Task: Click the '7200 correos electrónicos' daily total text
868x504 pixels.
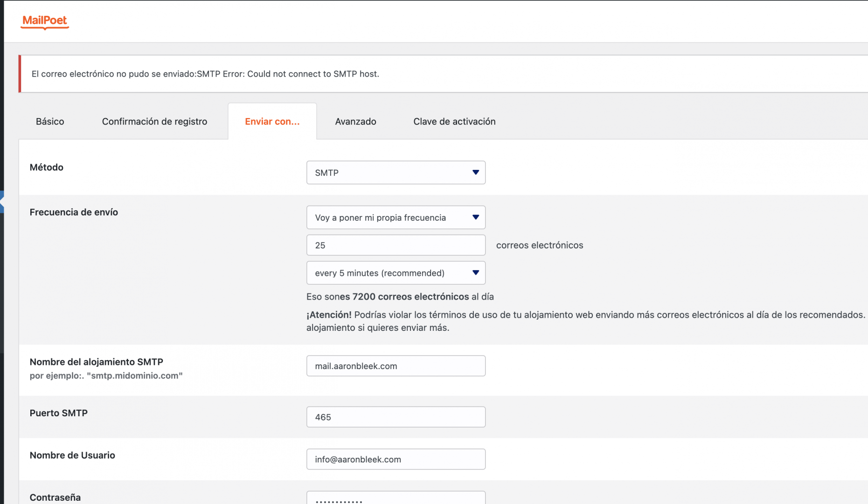Action: point(410,297)
